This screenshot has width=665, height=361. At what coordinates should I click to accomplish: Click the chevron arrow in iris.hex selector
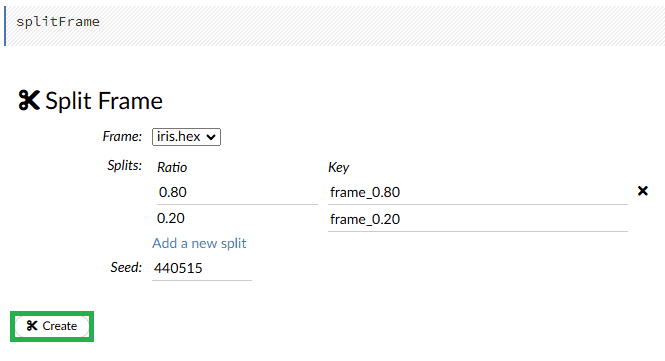pyautogui.click(x=211, y=137)
